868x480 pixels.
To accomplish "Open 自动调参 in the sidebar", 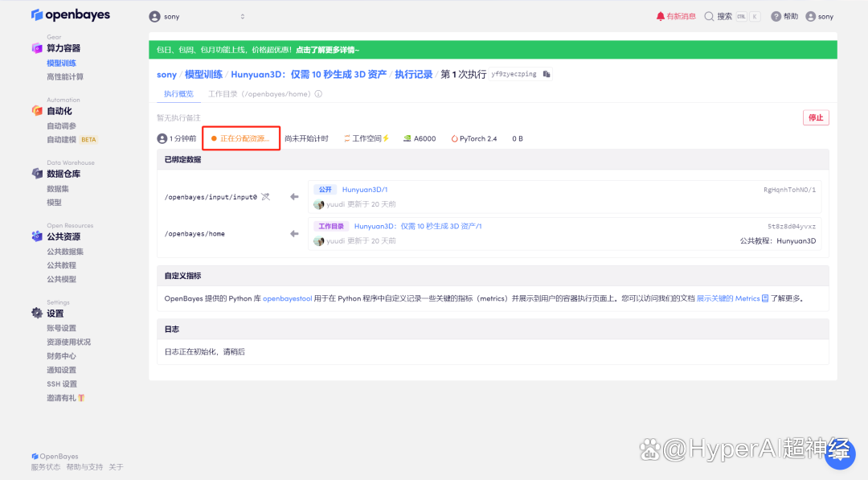I will point(61,125).
